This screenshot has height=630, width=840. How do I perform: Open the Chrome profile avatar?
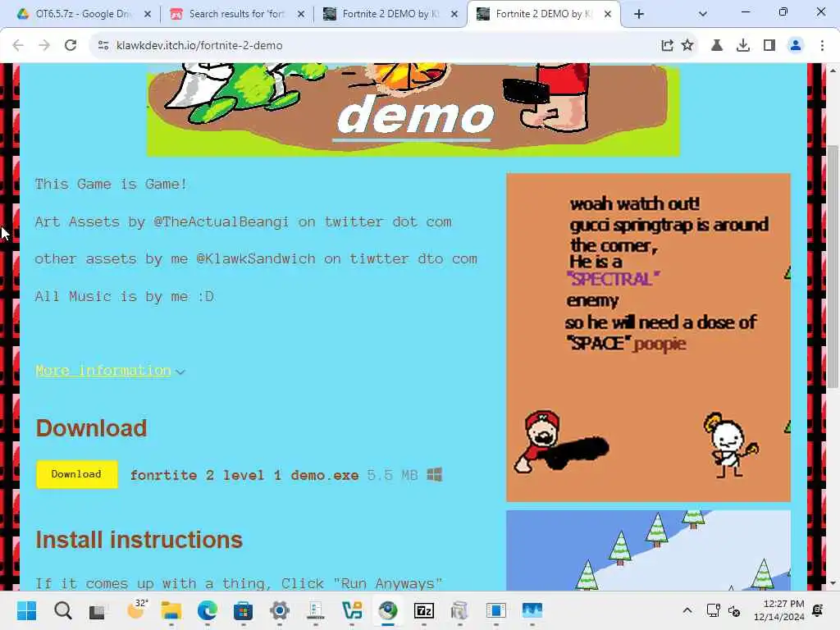point(796,46)
